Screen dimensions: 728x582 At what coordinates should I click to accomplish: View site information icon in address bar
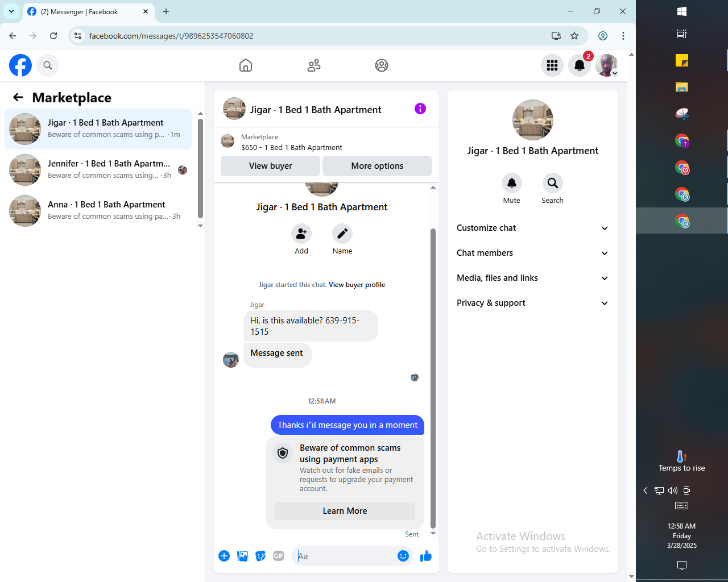point(78,36)
